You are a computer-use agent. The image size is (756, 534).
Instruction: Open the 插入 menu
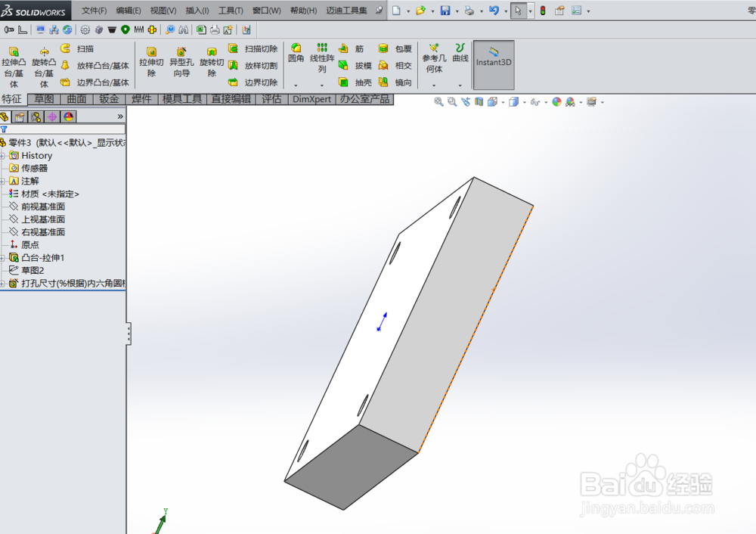pos(197,10)
